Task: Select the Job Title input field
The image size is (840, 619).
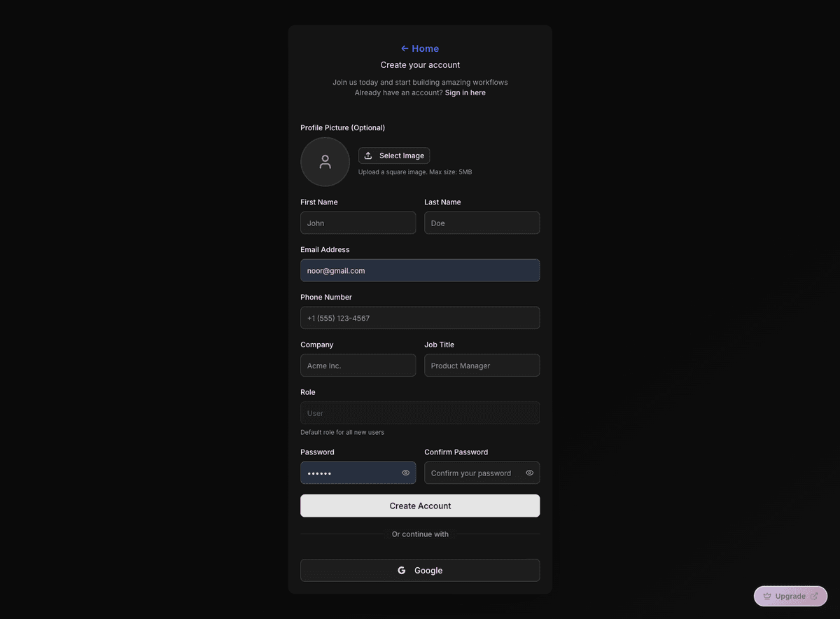Action: point(482,366)
